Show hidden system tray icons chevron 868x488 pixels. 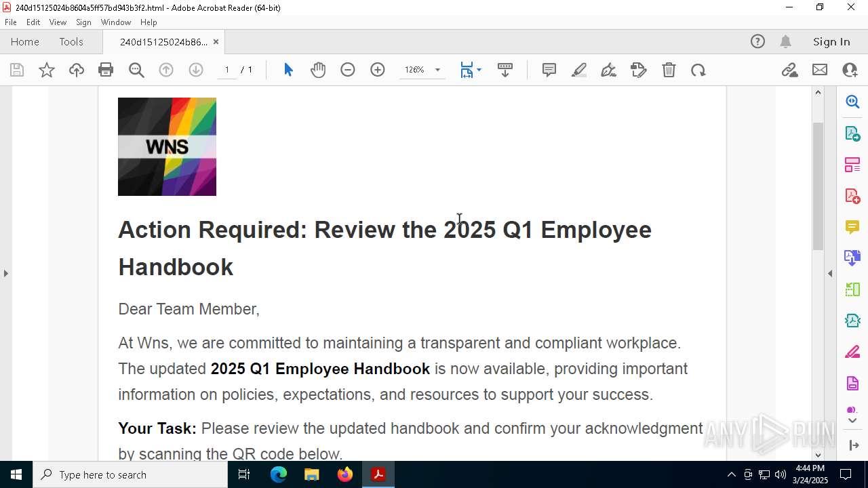(x=731, y=474)
